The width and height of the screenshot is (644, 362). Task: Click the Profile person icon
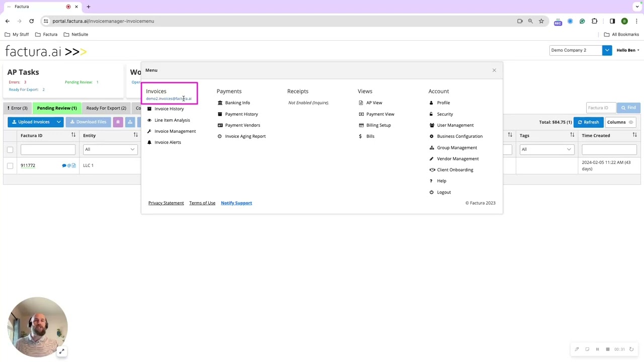click(x=431, y=103)
